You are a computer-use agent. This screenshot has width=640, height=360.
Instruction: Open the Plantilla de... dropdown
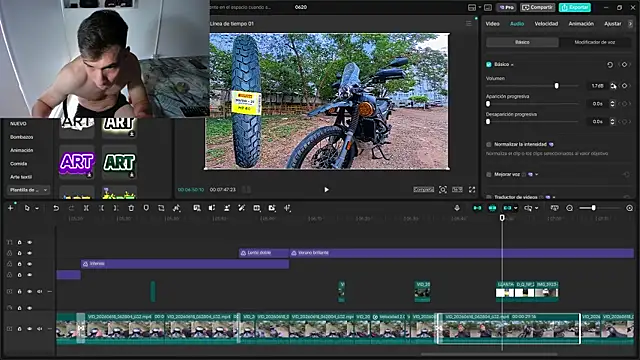pos(28,190)
